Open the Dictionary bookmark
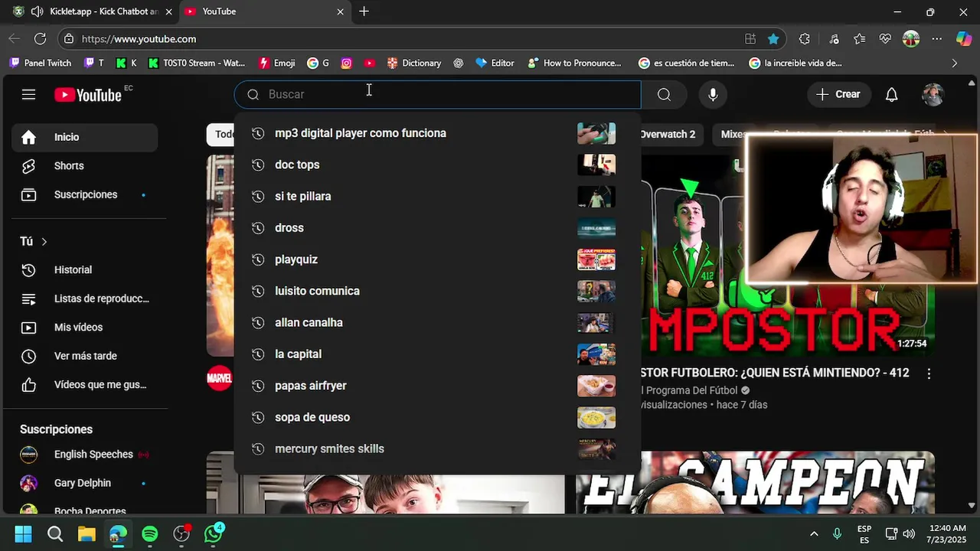 coord(414,63)
